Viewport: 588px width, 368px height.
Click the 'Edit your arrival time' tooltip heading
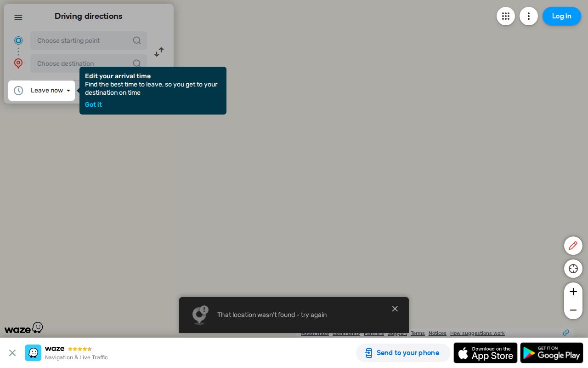(x=118, y=76)
